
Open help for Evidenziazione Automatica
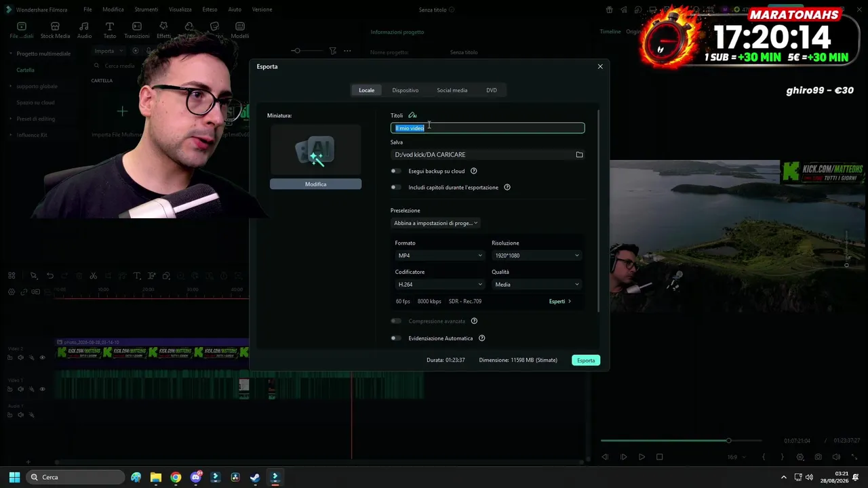(481, 338)
